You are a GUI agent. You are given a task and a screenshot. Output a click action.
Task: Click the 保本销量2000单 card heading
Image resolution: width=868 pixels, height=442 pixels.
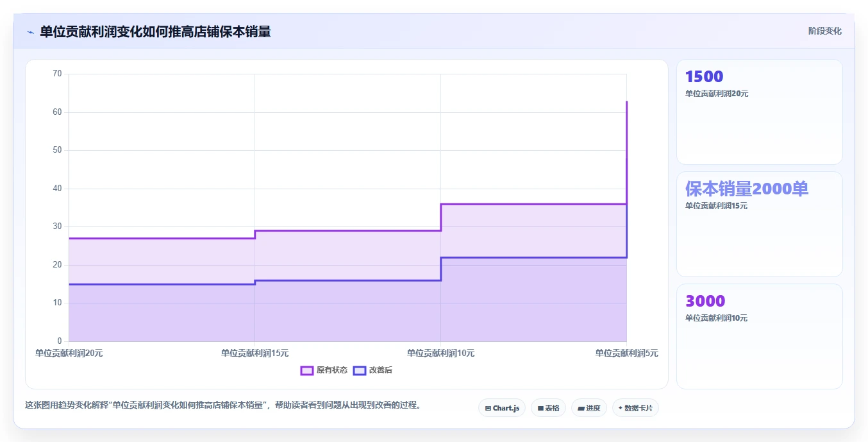point(747,189)
